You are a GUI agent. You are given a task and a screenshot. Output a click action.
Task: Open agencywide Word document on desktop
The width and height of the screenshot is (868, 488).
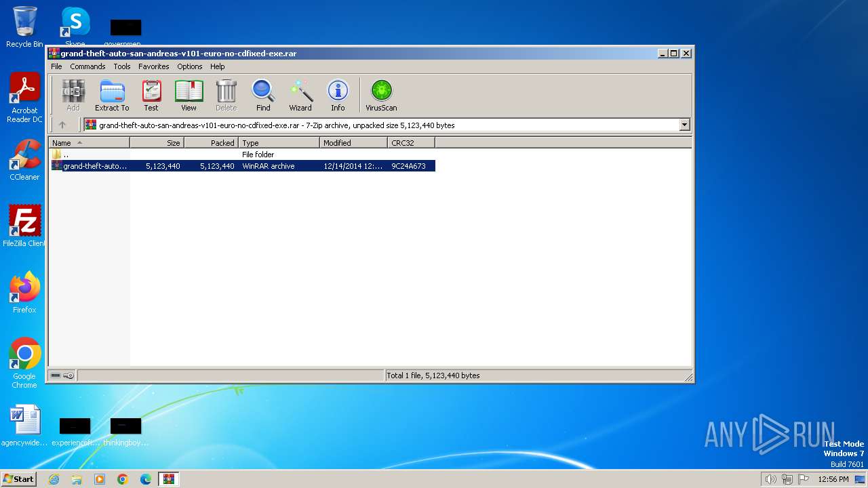[24, 426]
